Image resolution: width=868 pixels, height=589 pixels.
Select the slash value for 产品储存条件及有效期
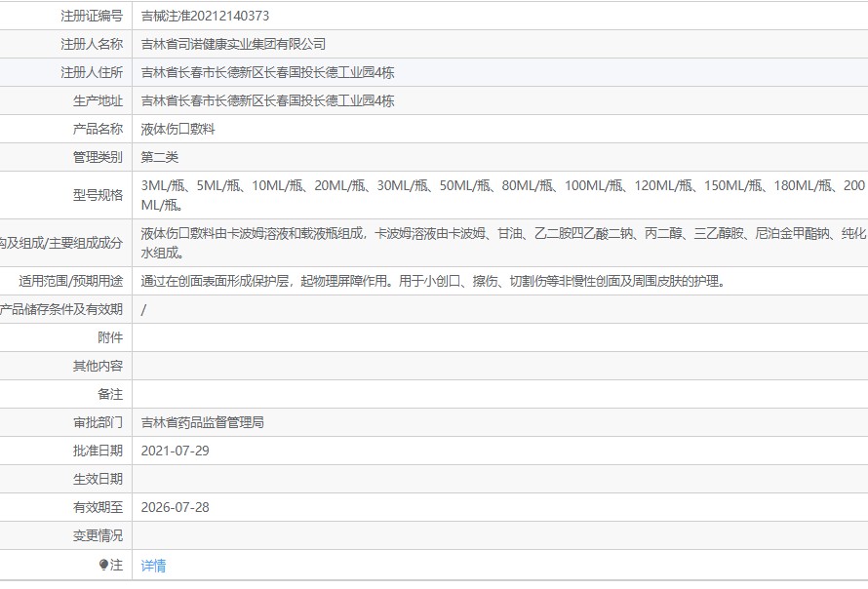coord(144,310)
